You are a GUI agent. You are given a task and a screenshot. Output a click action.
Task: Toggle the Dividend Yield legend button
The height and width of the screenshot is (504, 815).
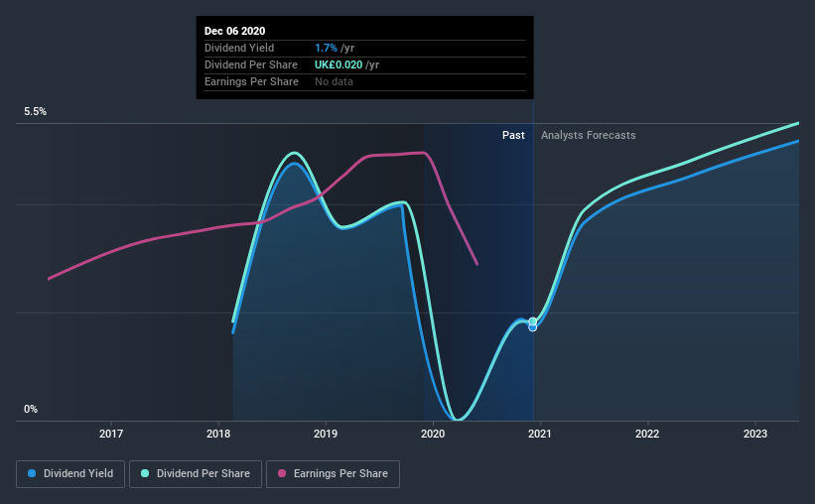click(x=70, y=474)
